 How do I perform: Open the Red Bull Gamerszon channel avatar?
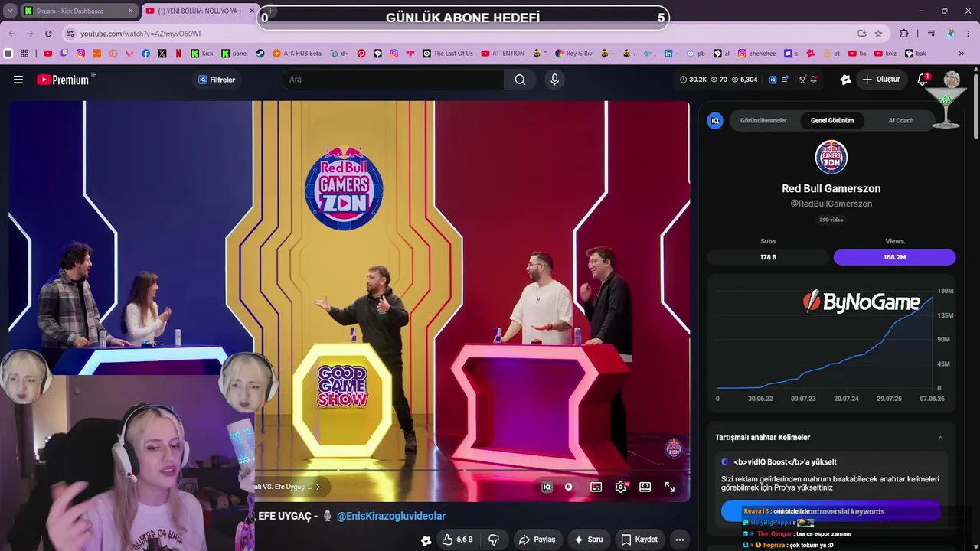(831, 157)
